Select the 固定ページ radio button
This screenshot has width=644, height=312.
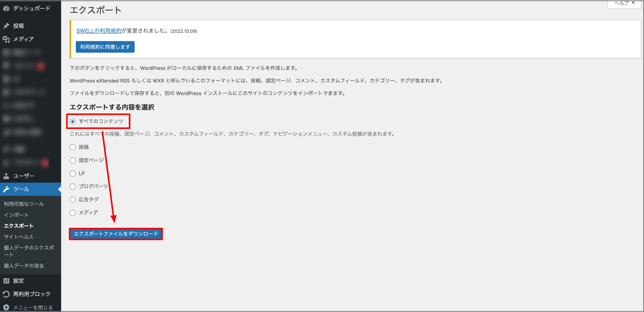[x=73, y=160]
